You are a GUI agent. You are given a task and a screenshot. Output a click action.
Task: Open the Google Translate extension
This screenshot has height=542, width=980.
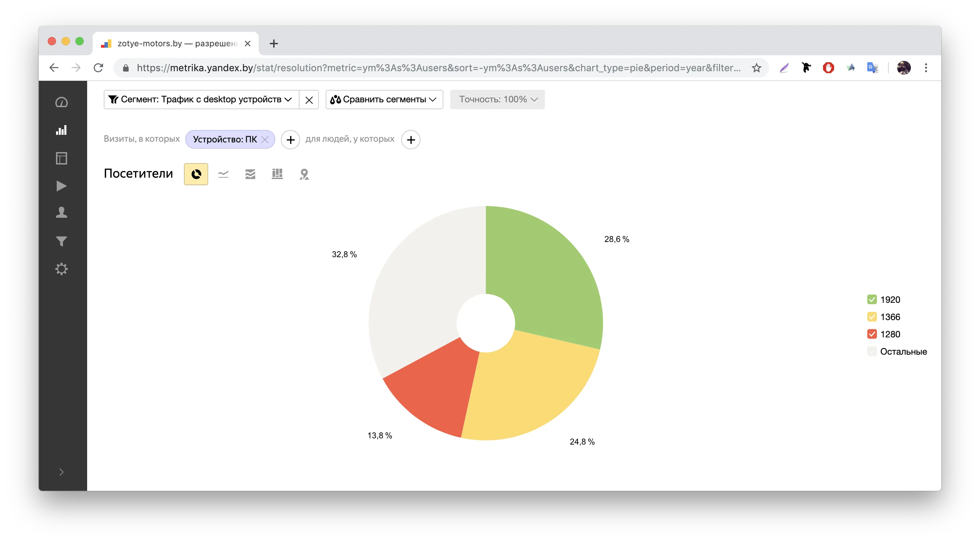pos(872,68)
